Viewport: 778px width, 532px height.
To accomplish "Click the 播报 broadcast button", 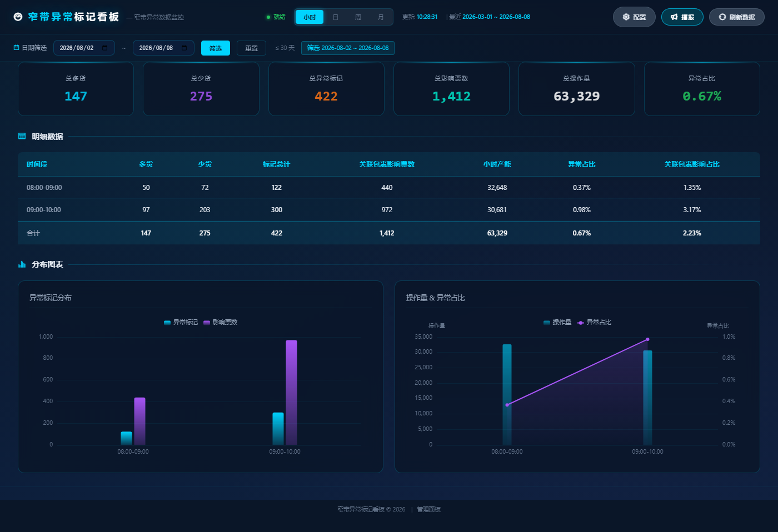I will pyautogui.click(x=682, y=17).
